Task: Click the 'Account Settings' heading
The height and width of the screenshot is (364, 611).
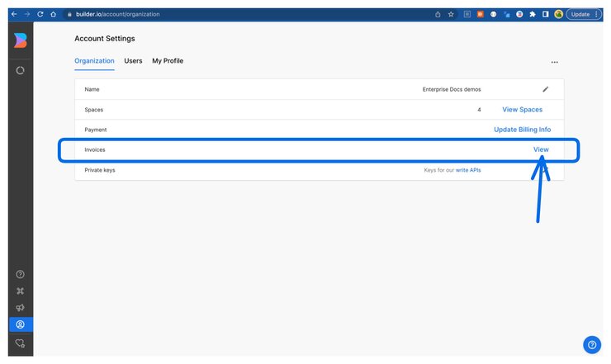Action: tap(105, 39)
